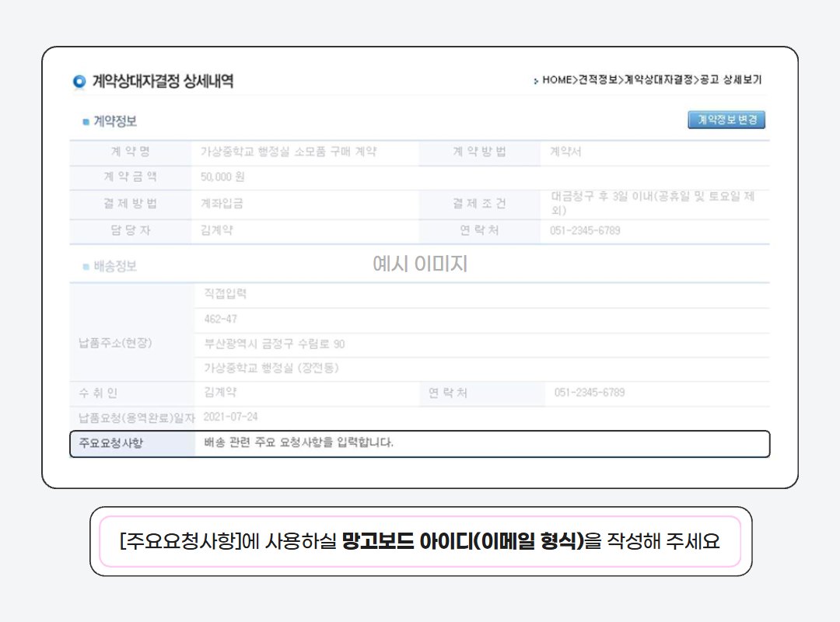Click the blue circle icon beside the page title
This screenshot has height=622, width=840.
tap(79, 82)
